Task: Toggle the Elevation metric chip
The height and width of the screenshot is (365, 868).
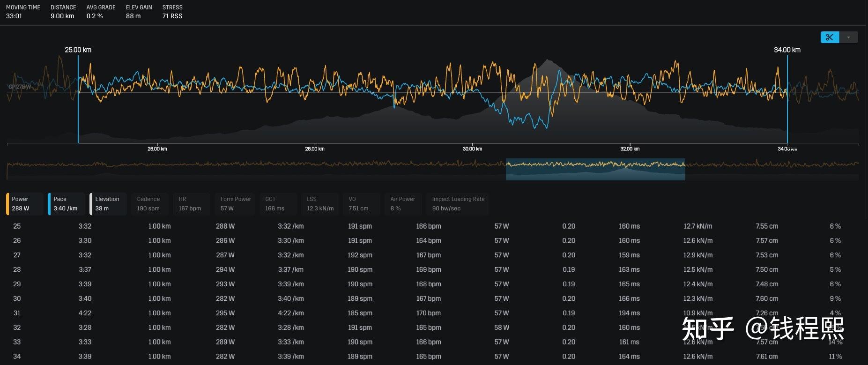Action: (x=108, y=204)
